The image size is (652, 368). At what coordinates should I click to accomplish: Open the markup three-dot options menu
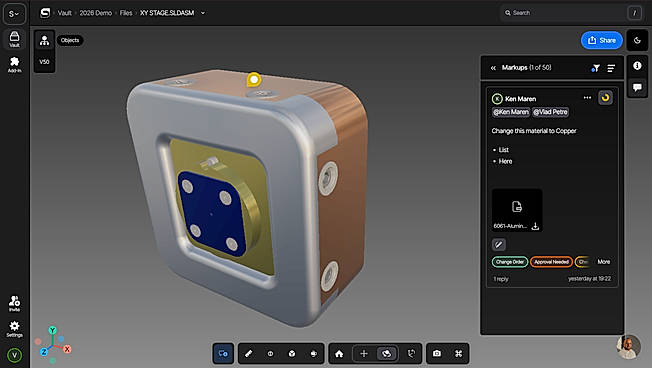click(587, 98)
